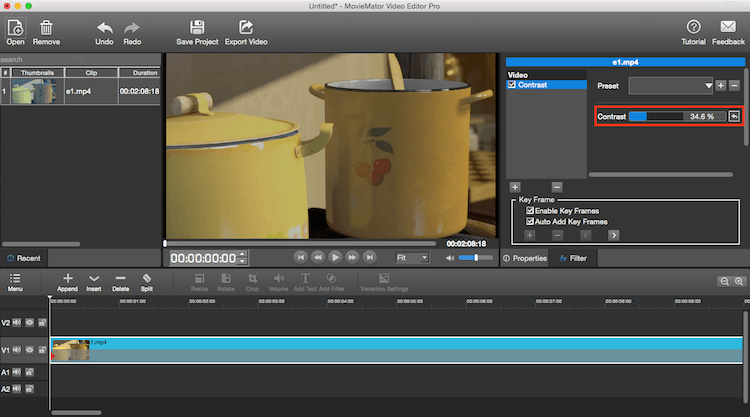750x417 pixels.
Task: Click the Open file icon
Action: pos(15,27)
